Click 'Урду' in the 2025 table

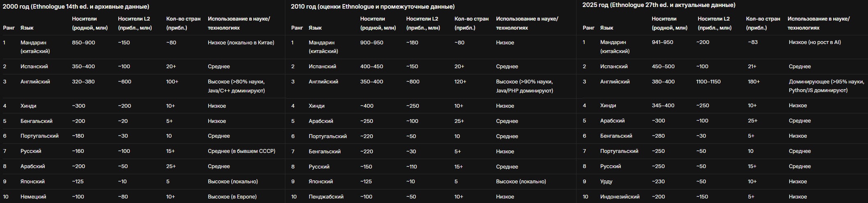606,181
